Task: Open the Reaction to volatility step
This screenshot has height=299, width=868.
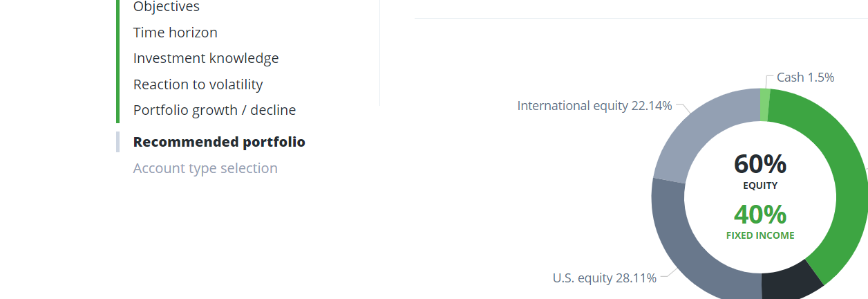Action: point(198,84)
